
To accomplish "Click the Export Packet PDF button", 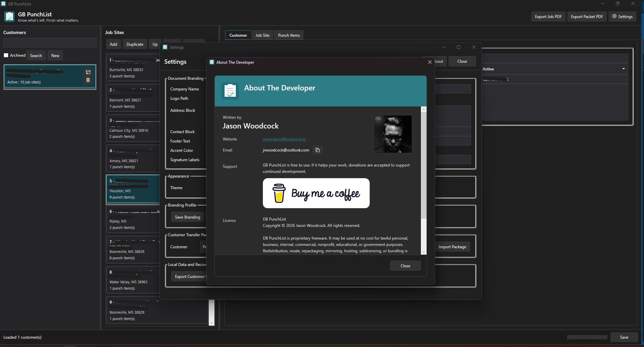I will click(587, 17).
